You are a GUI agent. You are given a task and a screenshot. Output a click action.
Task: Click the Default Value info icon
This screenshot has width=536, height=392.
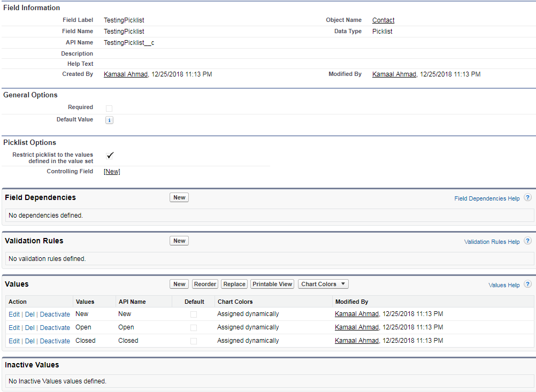click(109, 120)
